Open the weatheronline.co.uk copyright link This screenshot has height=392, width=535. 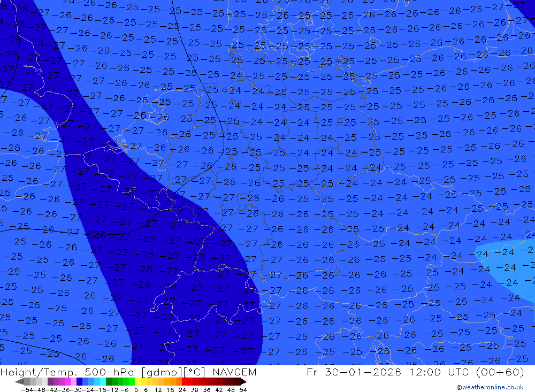click(x=490, y=387)
